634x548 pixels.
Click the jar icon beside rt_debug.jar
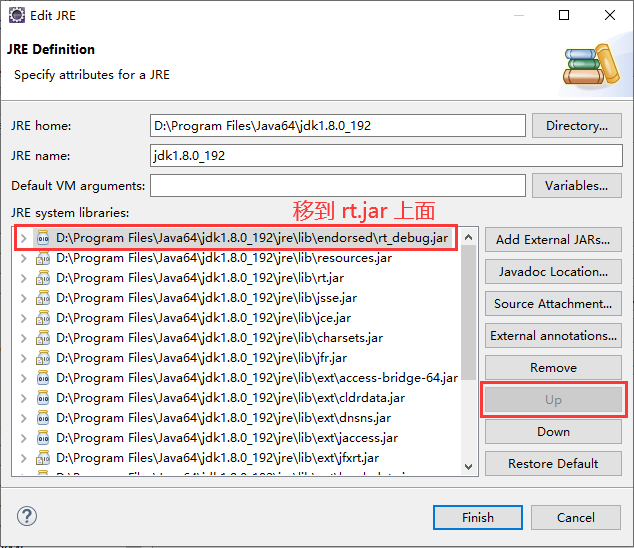pyautogui.click(x=42, y=238)
